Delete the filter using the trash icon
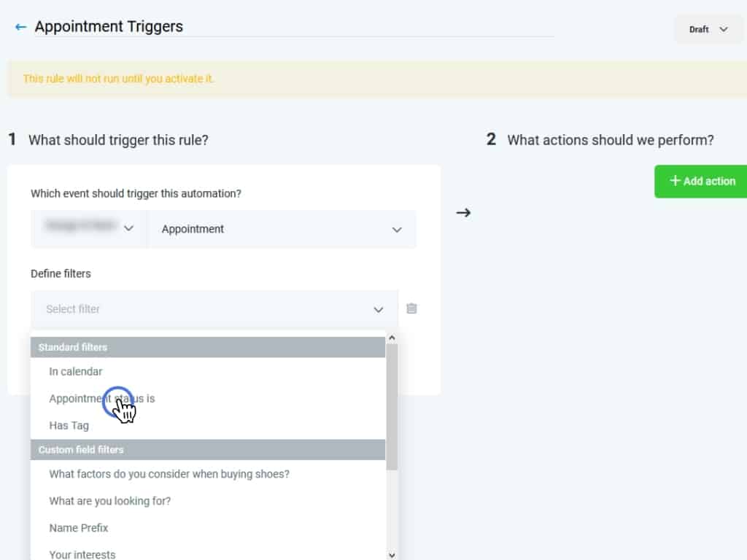Viewport: 747px width, 560px height. pos(411,308)
